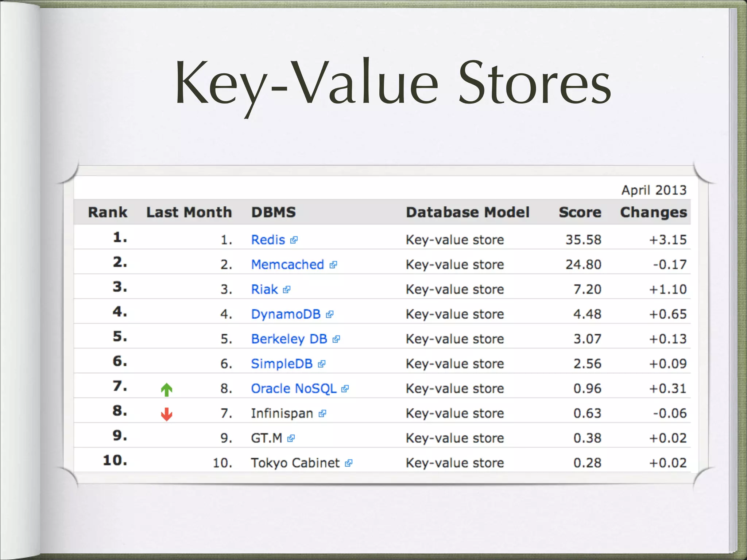Click the +0.13 change value
The width and height of the screenshot is (747, 560).
(x=668, y=339)
